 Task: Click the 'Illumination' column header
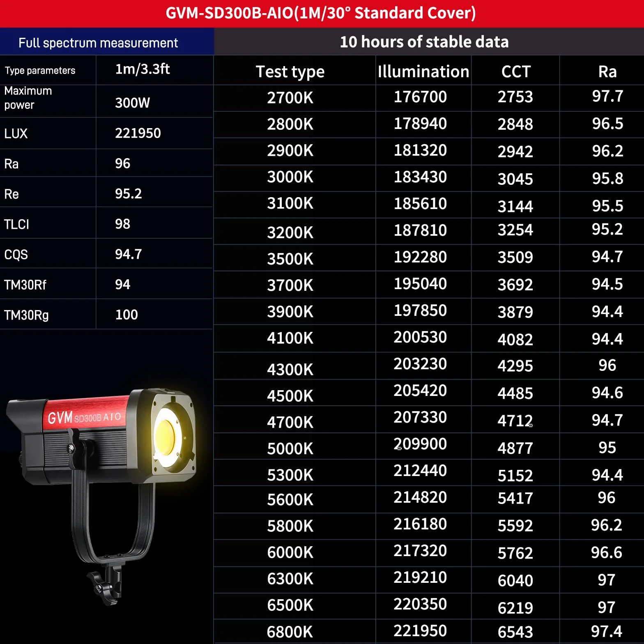[423, 71]
